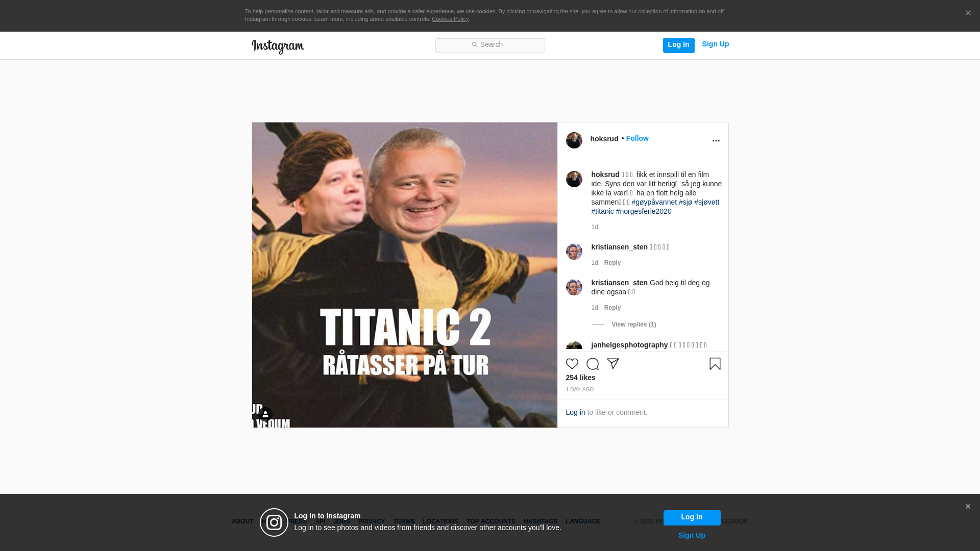The image size is (980, 551).
Task: Click the caption's 1d timestamp
Action: pyautogui.click(x=595, y=227)
